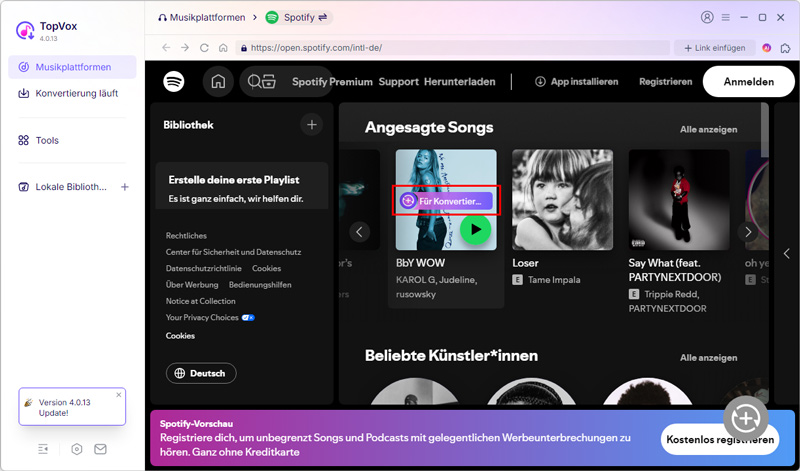Click the BbY WOW song title
Viewport: 800px width, 471px height.
click(420, 263)
